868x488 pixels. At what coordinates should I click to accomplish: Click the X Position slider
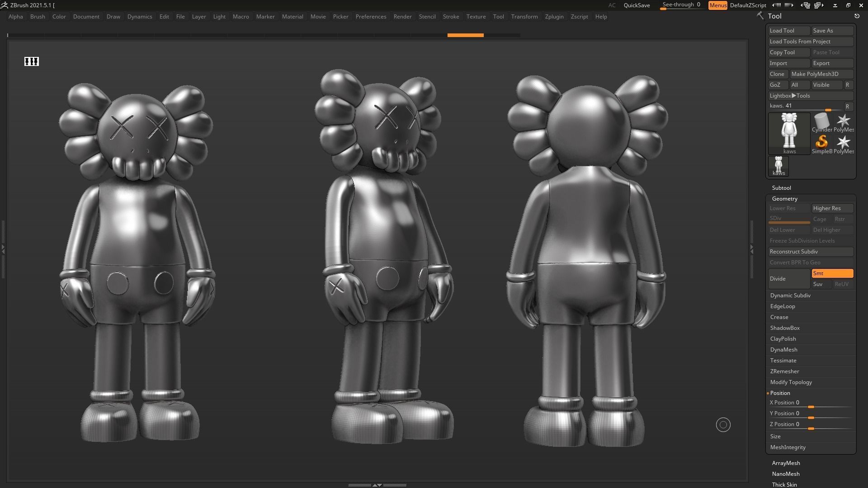point(811,403)
